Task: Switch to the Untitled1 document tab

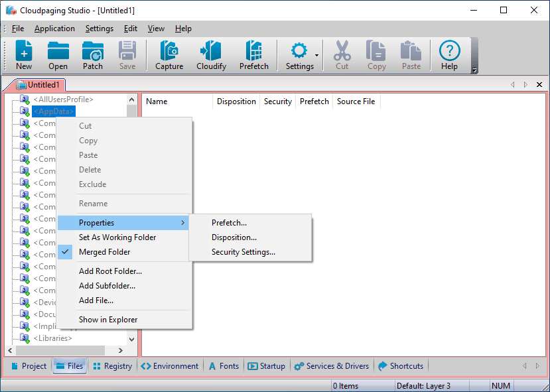Action: pyautogui.click(x=38, y=85)
